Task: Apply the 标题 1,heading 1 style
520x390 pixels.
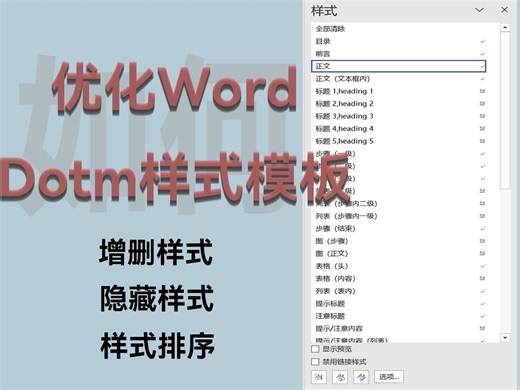Action: [x=399, y=91]
